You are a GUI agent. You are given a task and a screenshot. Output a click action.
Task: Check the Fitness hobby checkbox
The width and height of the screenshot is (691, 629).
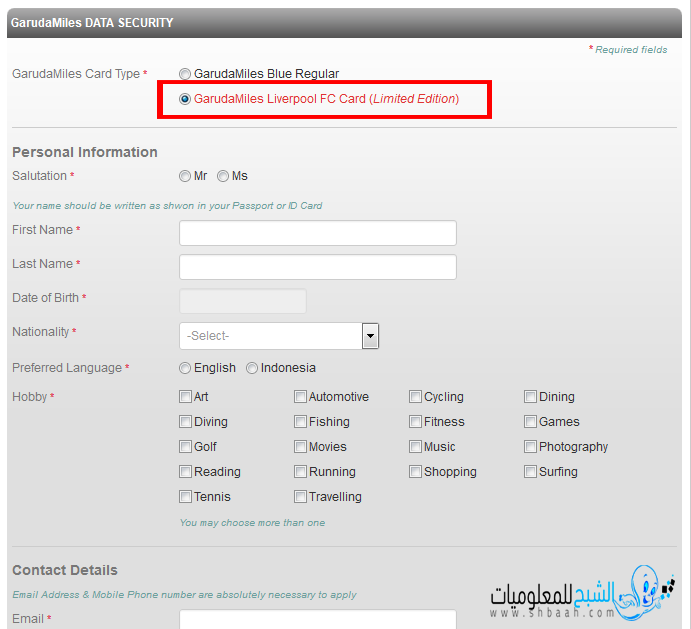(415, 422)
